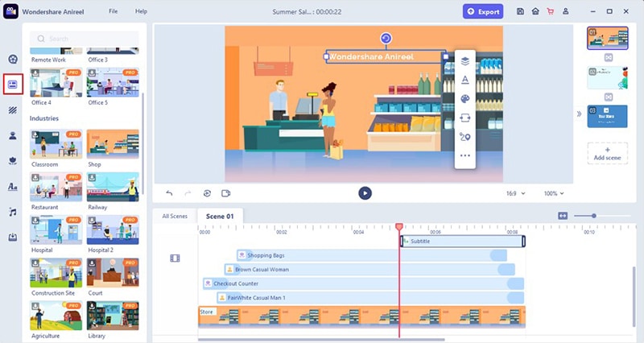This screenshot has height=343, width=644.
Task: Click the layers icon in floating toolbar
Action: pos(465,61)
